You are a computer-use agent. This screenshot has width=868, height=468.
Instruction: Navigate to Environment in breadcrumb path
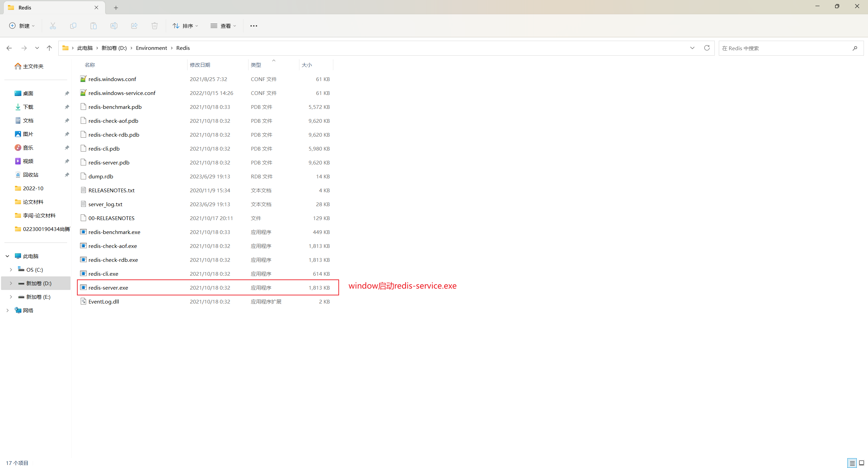tap(151, 48)
